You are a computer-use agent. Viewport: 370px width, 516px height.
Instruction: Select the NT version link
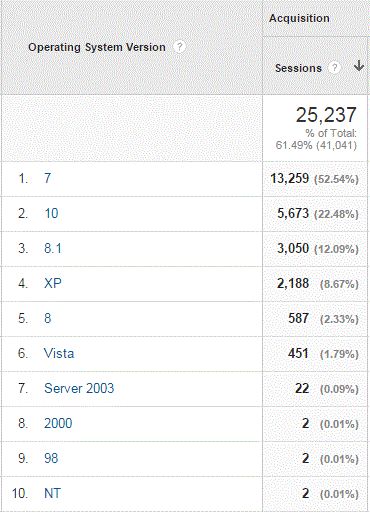coord(52,493)
